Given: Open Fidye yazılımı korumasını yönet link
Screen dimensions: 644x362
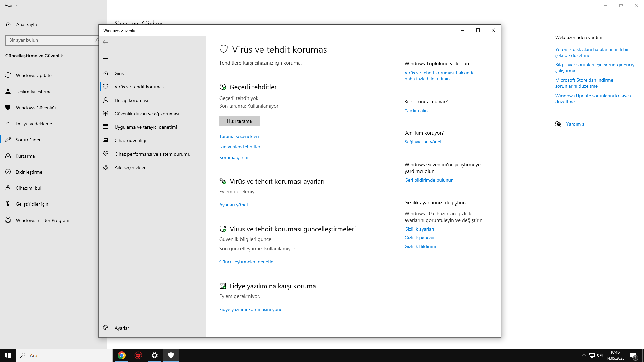Looking at the screenshot, I should 251,309.
